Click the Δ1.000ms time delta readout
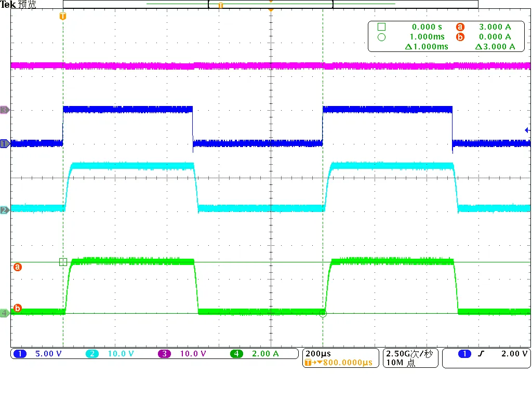This screenshot has width=532, height=399. (x=427, y=47)
